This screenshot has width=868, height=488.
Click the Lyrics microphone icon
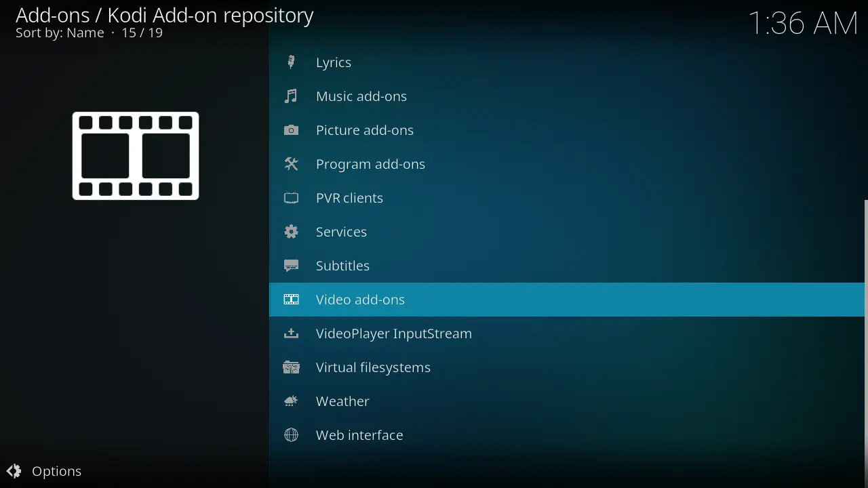[292, 62]
